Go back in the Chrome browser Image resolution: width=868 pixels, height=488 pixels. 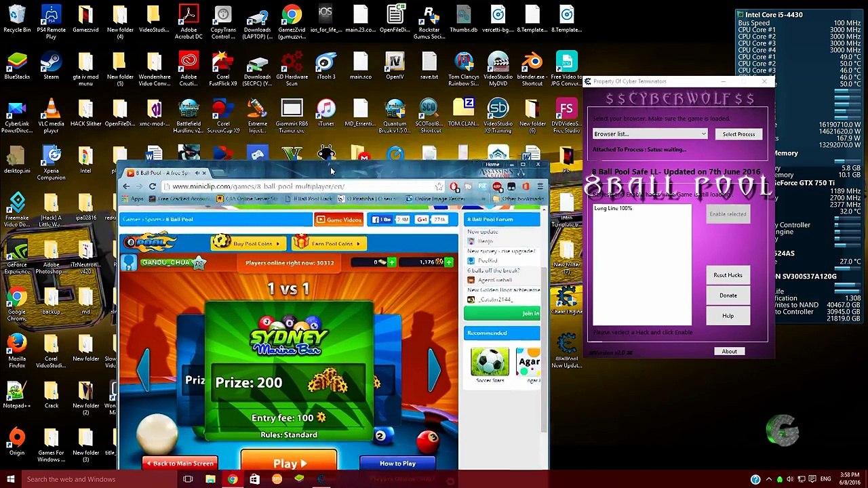click(x=127, y=186)
